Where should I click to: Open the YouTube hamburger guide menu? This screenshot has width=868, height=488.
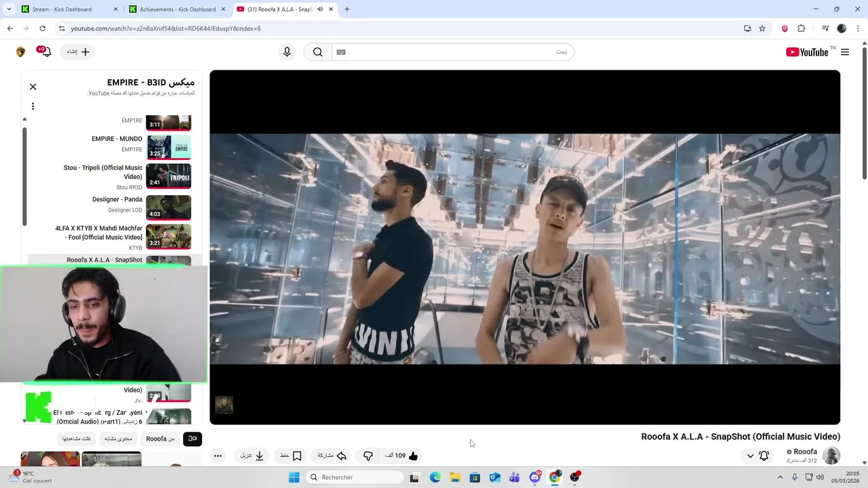845,52
